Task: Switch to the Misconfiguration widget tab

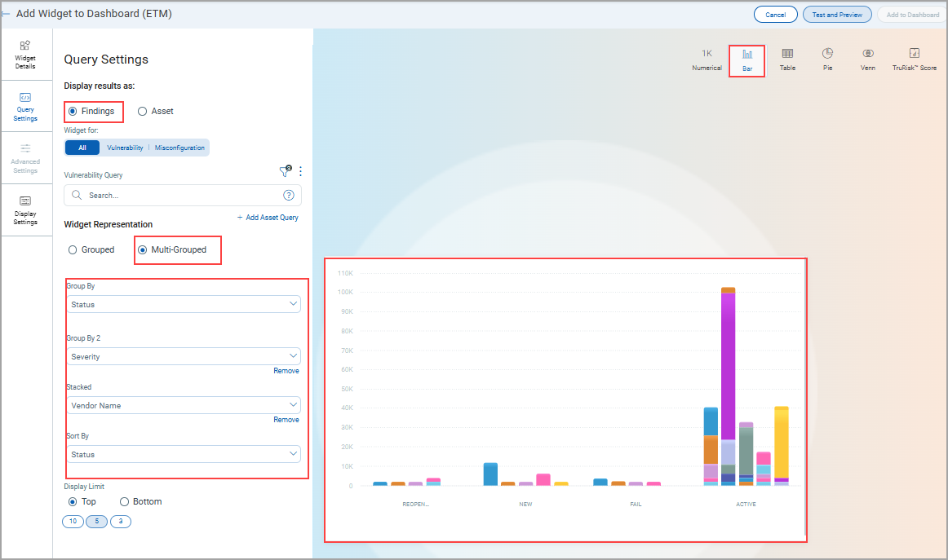Action: coord(179,148)
